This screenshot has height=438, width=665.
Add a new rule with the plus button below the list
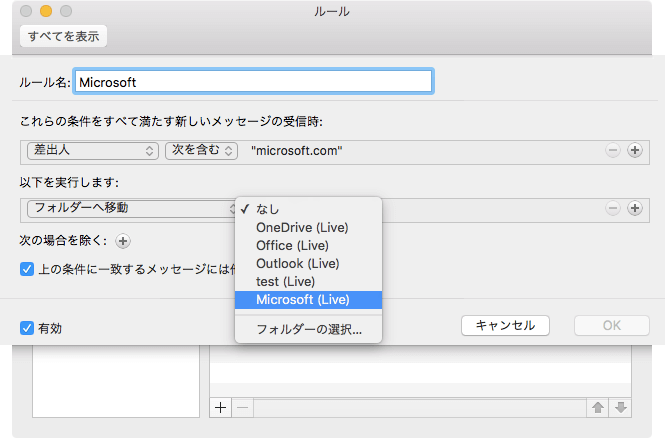[221, 408]
